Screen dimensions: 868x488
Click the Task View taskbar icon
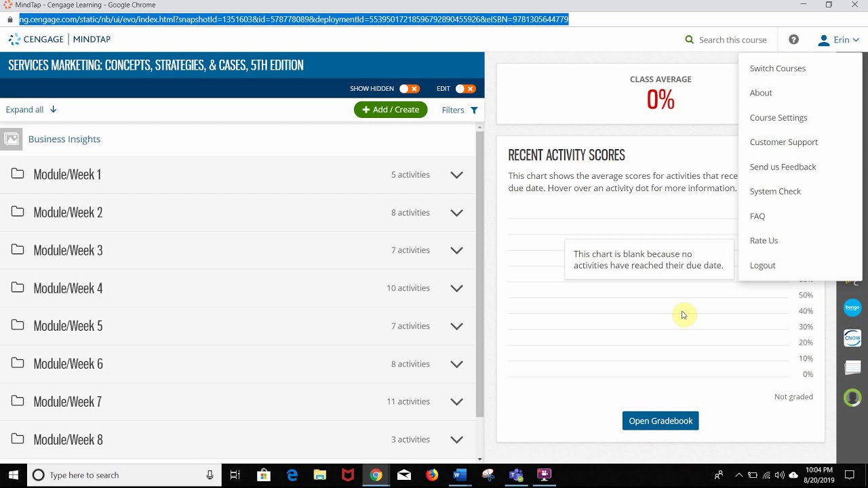pos(235,475)
